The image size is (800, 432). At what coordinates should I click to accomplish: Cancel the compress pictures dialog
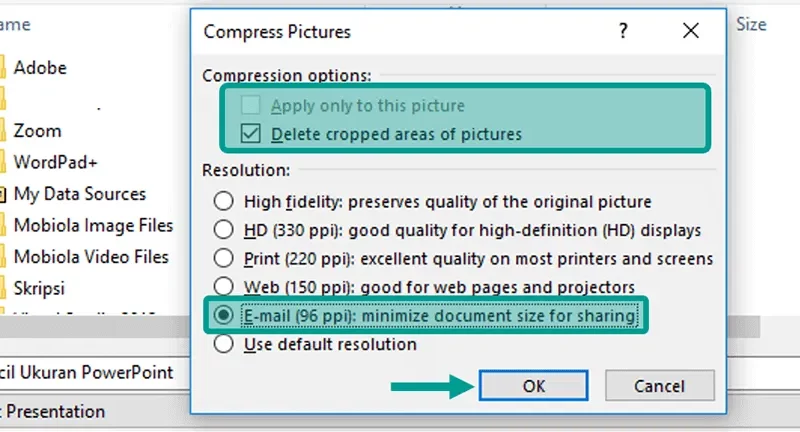pos(660,386)
